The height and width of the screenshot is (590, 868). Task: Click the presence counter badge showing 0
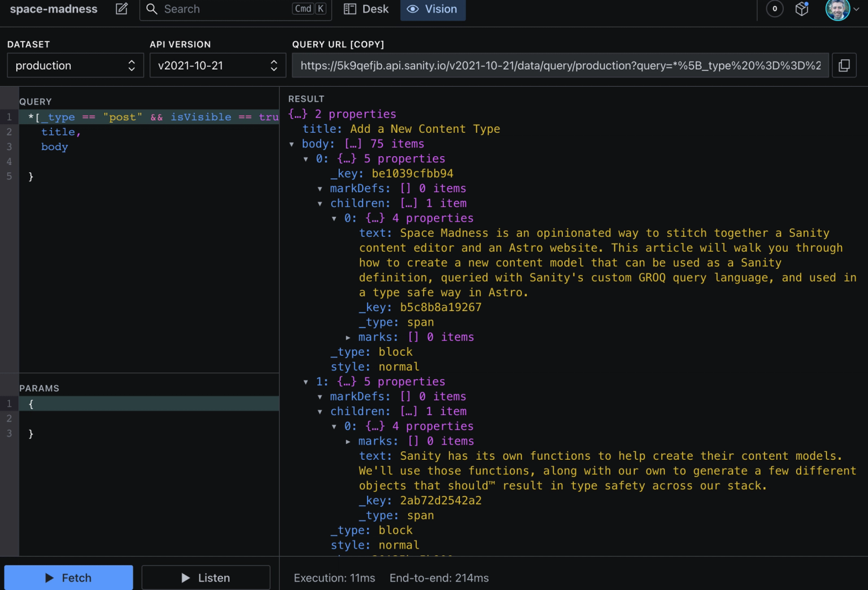point(775,9)
